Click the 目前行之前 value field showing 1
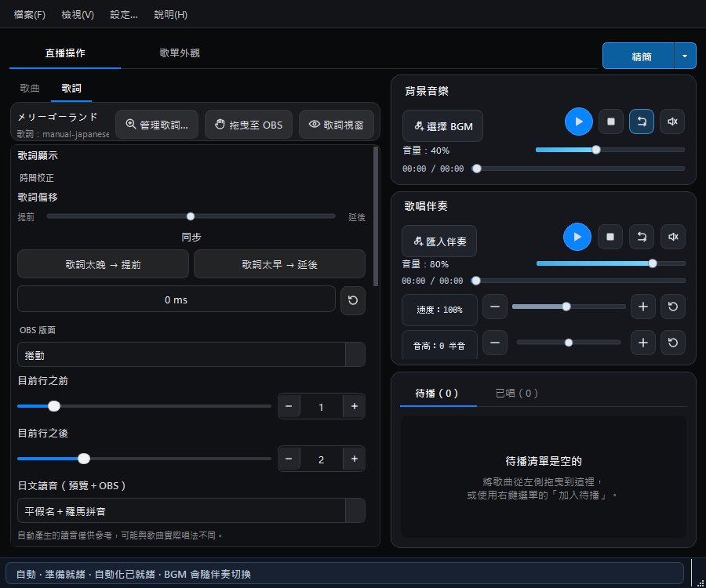This screenshot has width=706, height=588. point(321,407)
